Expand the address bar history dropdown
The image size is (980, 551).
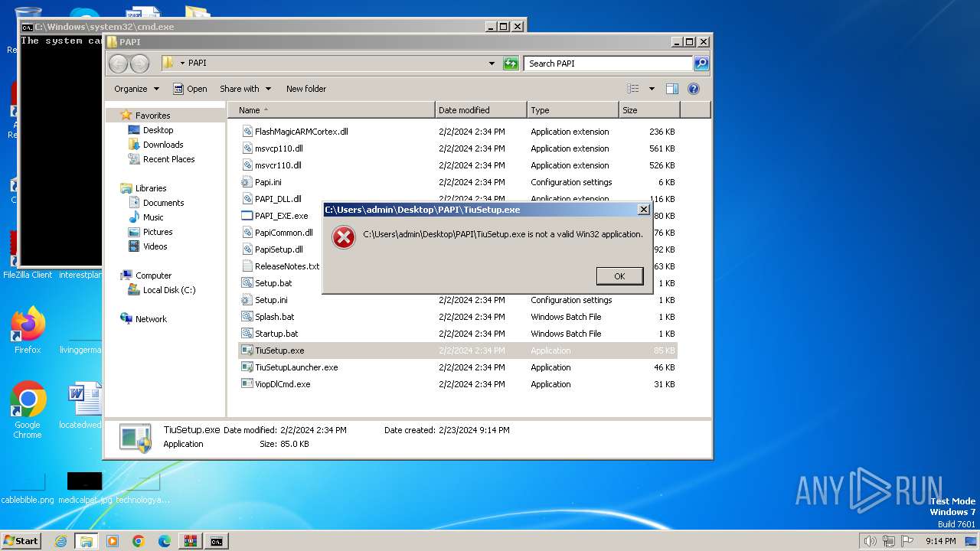492,64
